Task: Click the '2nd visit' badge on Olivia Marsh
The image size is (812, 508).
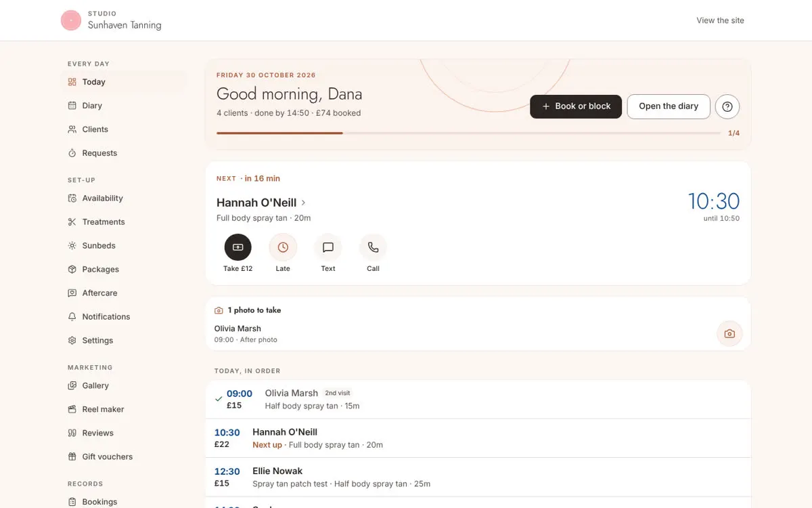Action: [x=338, y=393]
